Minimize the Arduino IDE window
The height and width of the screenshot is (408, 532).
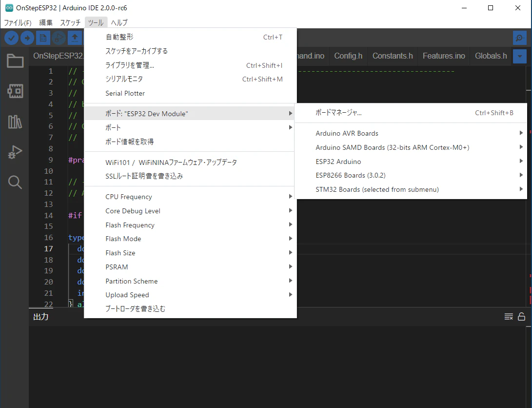coord(464,8)
